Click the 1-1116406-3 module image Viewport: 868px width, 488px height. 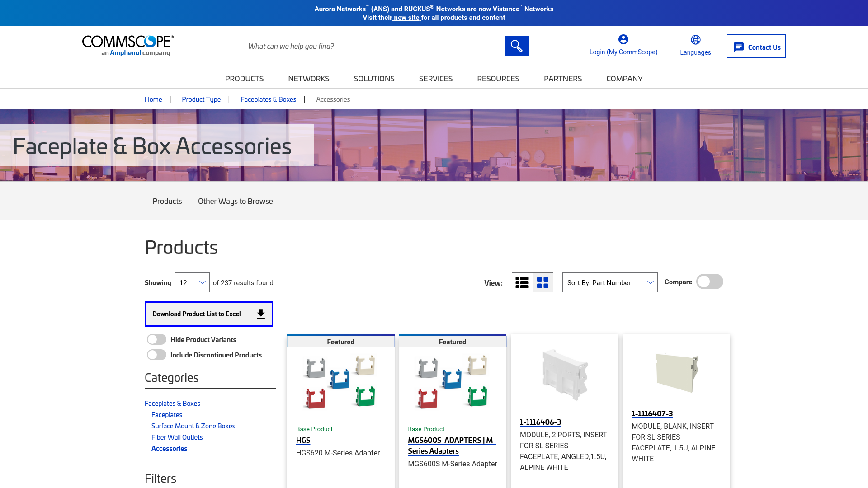[565, 375]
